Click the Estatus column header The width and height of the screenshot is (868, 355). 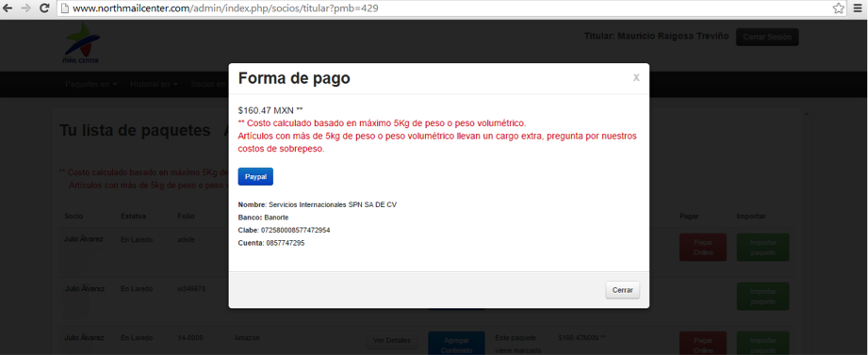pos(134,217)
